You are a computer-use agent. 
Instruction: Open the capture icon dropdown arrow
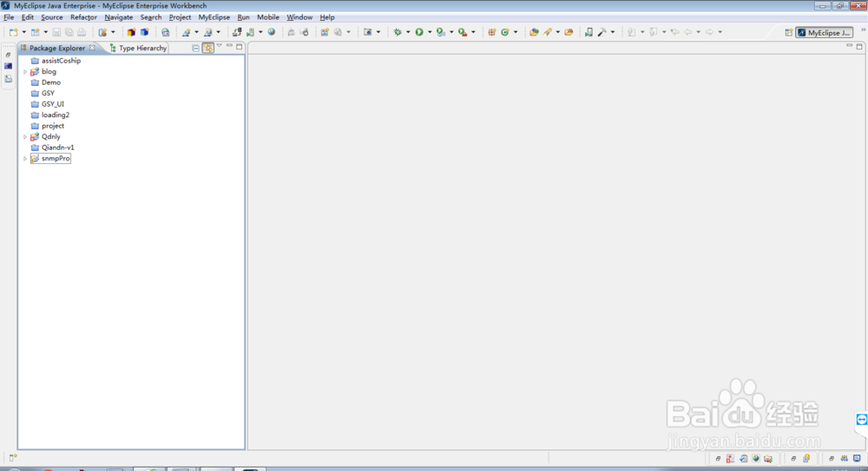[x=378, y=32]
